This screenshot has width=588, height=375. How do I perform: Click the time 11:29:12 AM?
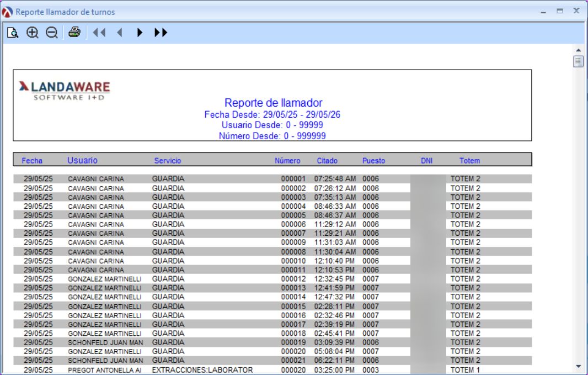[x=335, y=224]
